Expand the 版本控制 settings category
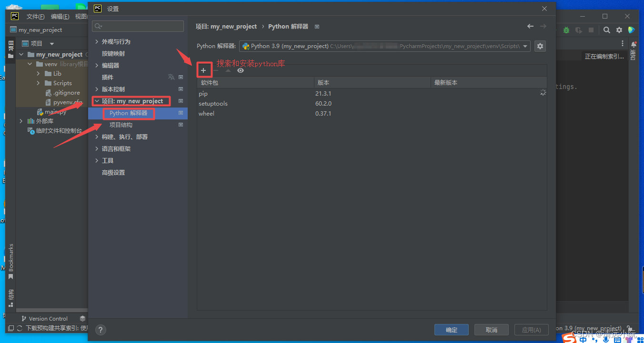 pos(97,89)
